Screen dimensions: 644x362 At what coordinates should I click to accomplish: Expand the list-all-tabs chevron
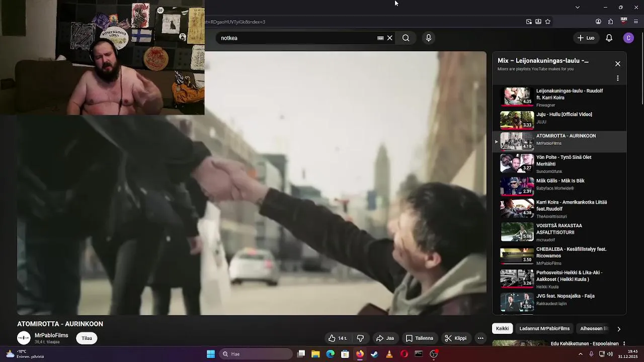click(578, 7)
